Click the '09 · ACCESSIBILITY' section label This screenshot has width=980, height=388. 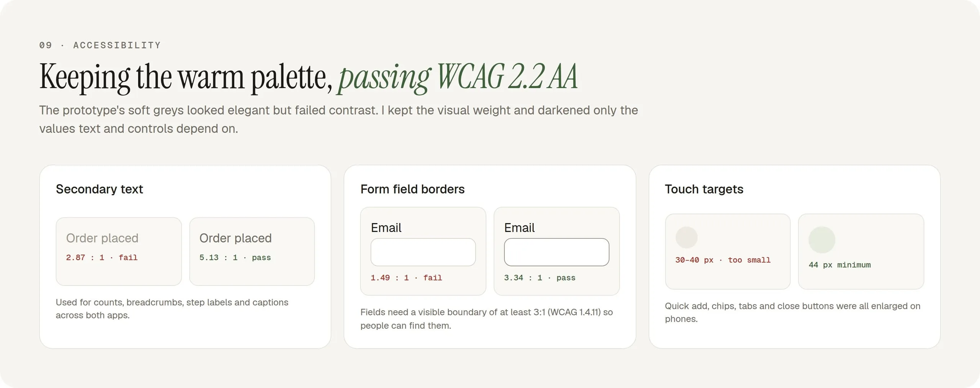100,45
